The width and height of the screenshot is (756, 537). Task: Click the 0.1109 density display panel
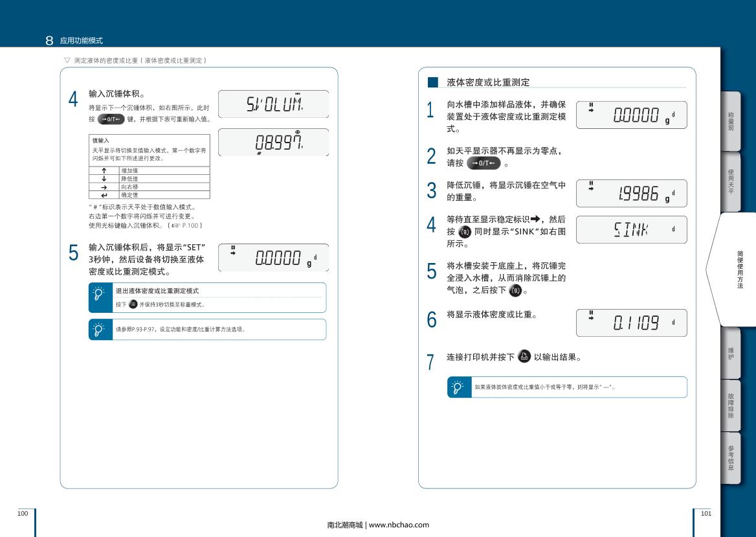coord(631,323)
